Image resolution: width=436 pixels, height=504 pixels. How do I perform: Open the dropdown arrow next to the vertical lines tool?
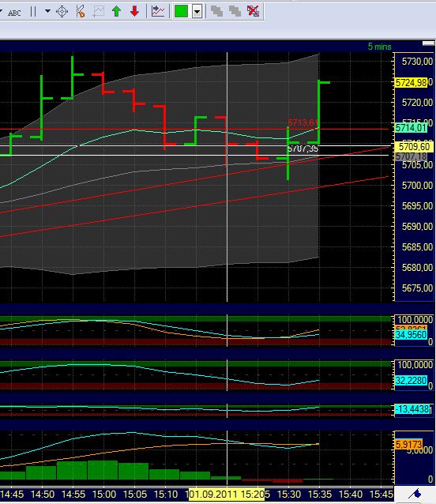pos(47,11)
